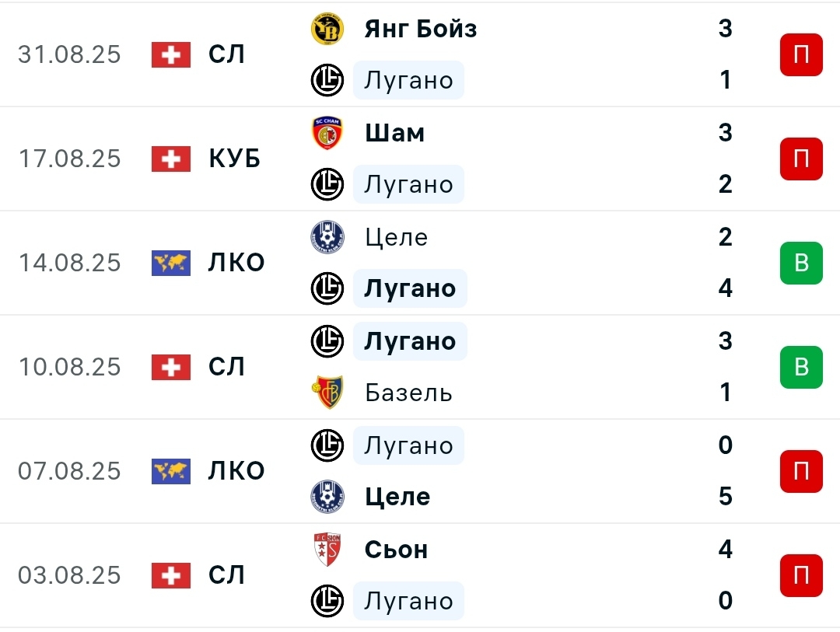
Task: Click the Sion club crest
Action: (327, 550)
